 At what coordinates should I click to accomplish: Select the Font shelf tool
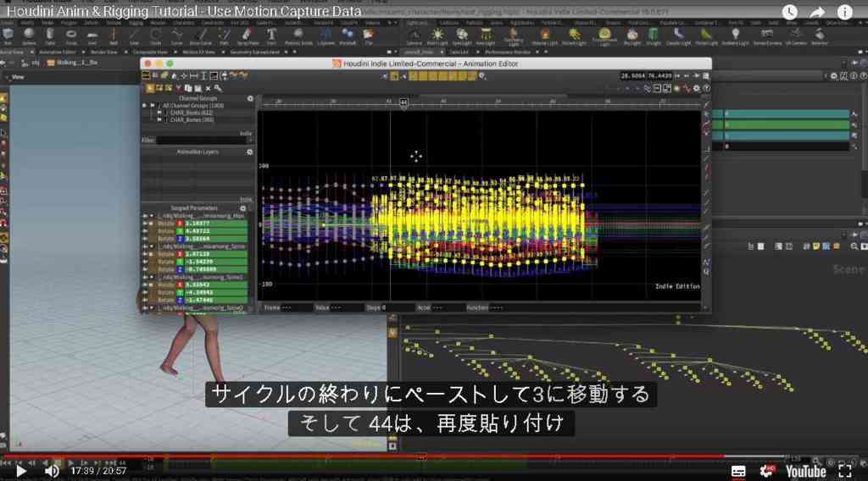pyautogui.click(x=271, y=36)
